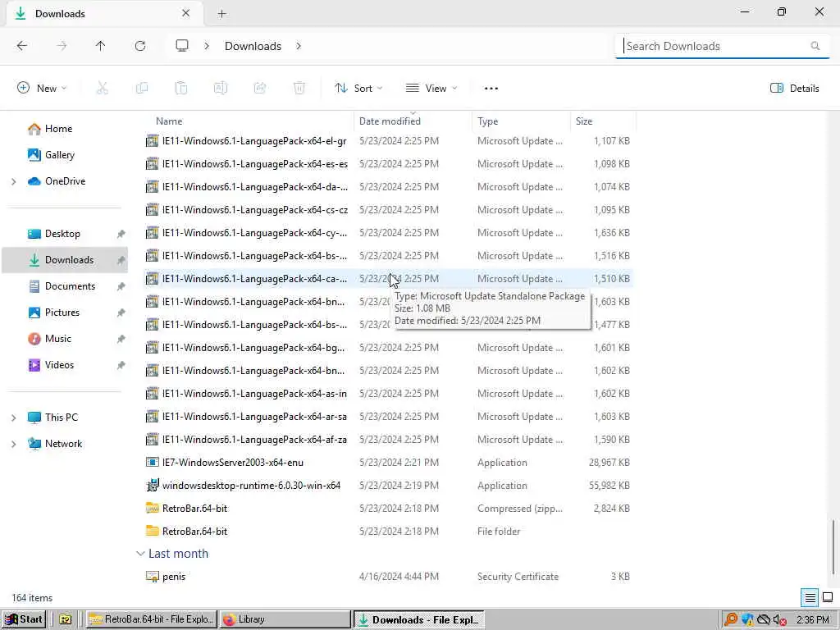Select the RetroBar.64-bit File folder icon
840x630 pixels.
[152, 532]
